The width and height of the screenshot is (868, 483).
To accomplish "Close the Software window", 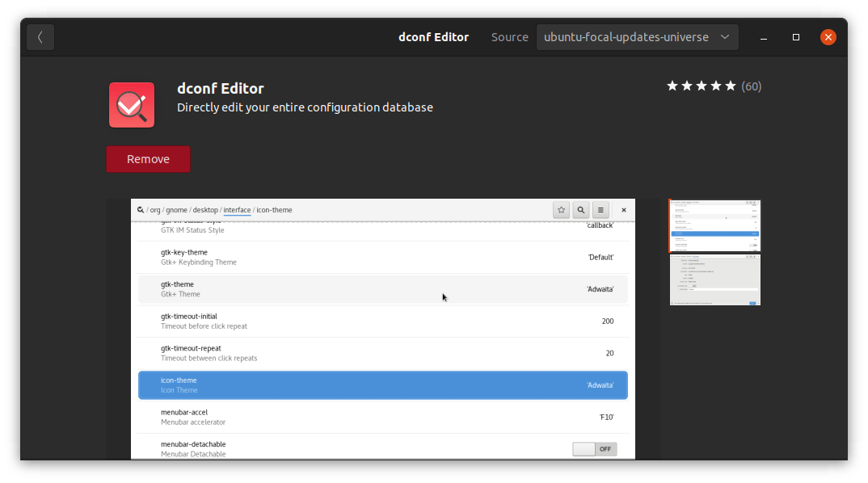I will coord(828,37).
